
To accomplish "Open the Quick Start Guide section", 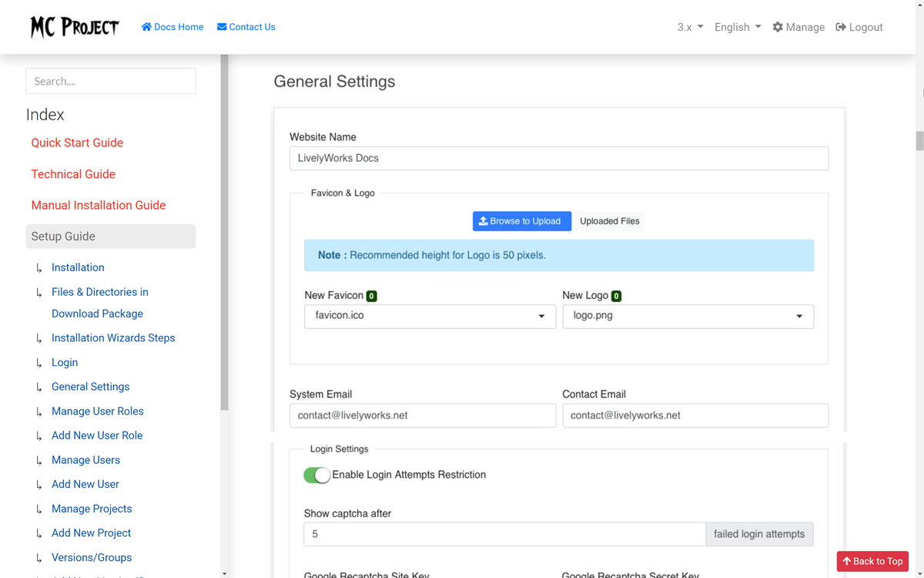I will (77, 143).
